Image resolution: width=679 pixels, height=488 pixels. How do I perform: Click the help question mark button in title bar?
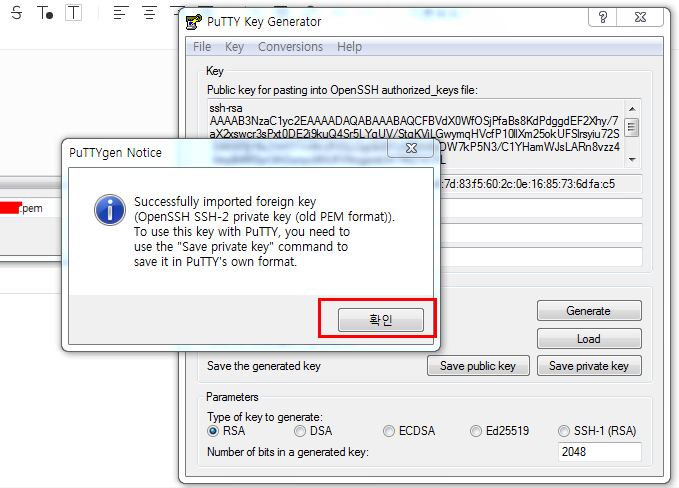[602, 17]
